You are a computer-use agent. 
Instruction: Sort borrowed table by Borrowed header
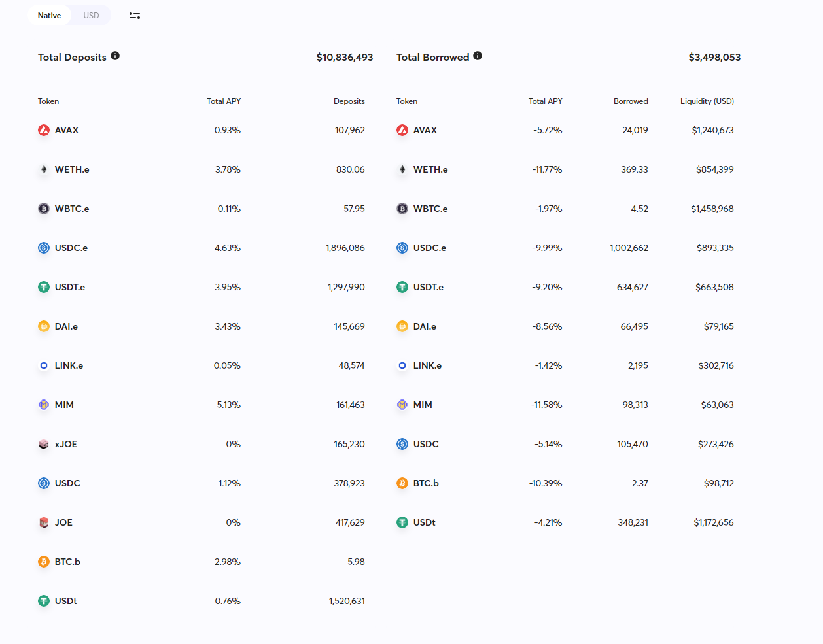631,101
